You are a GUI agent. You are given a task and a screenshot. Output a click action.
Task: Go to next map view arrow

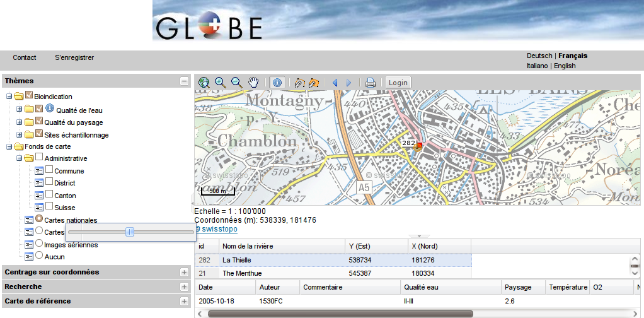point(348,83)
